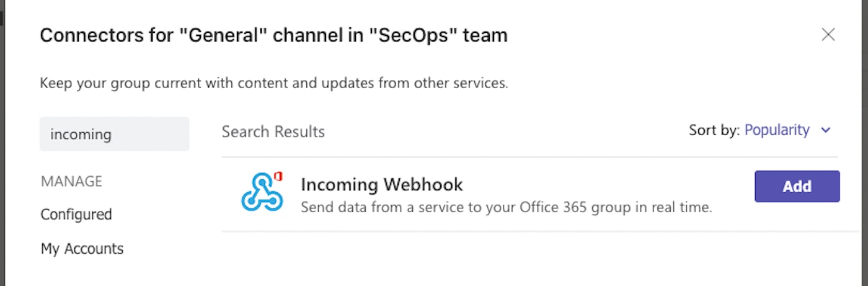Click the "Sort by:" label
The height and width of the screenshot is (286, 868).
tap(714, 130)
